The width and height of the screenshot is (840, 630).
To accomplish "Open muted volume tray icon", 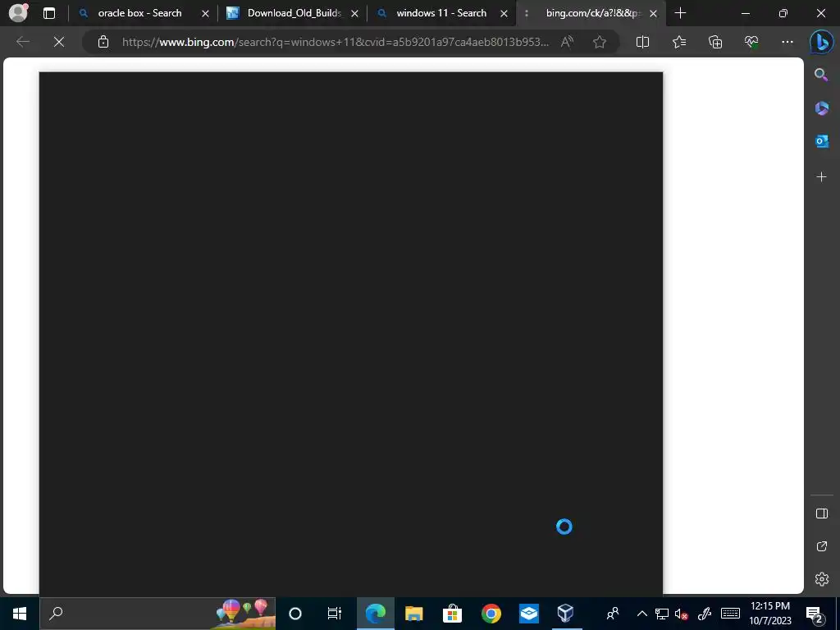I will coord(682,614).
